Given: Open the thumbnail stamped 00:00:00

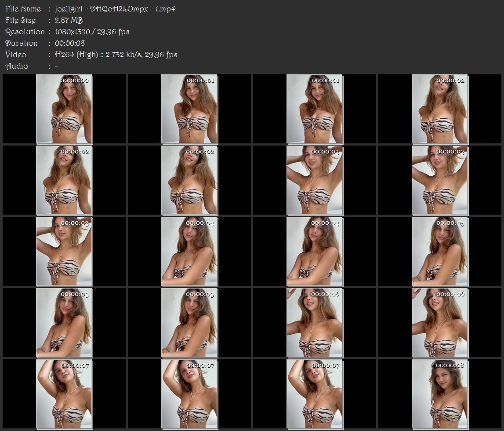Looking at the screenshot, I should tap(64, 109).
